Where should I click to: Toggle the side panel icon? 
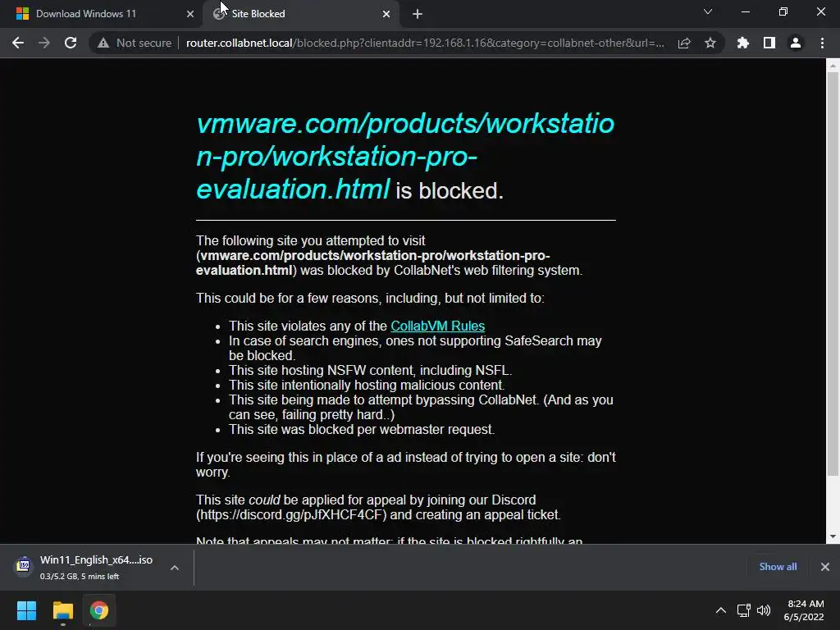(x=769, y=43)
